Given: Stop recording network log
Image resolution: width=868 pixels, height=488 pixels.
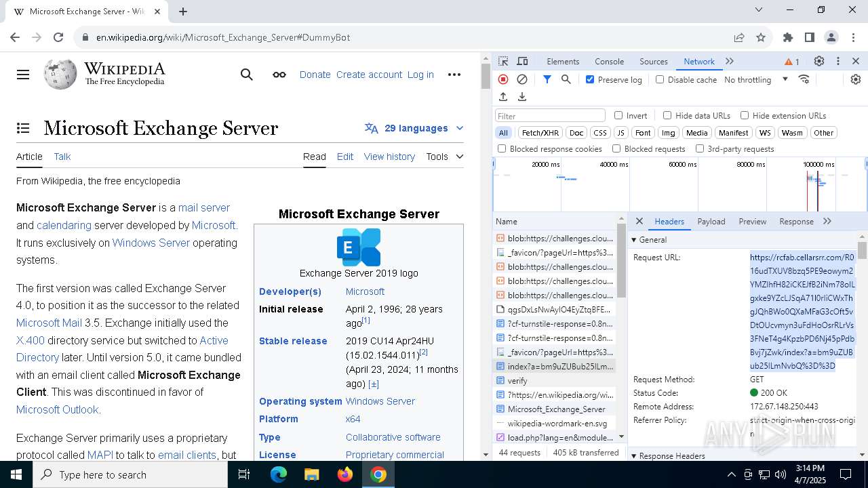Looking at the screenshot, I should click(503, 79).
